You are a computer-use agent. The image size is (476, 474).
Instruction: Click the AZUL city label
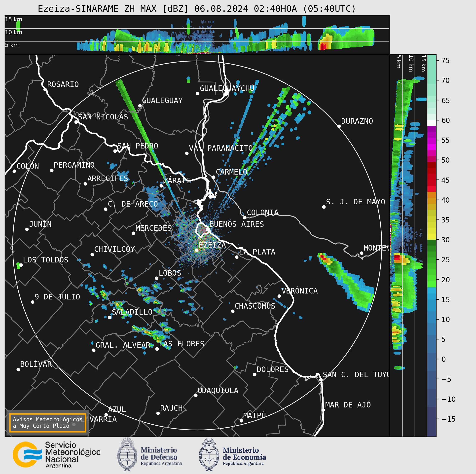coord(117,409)
